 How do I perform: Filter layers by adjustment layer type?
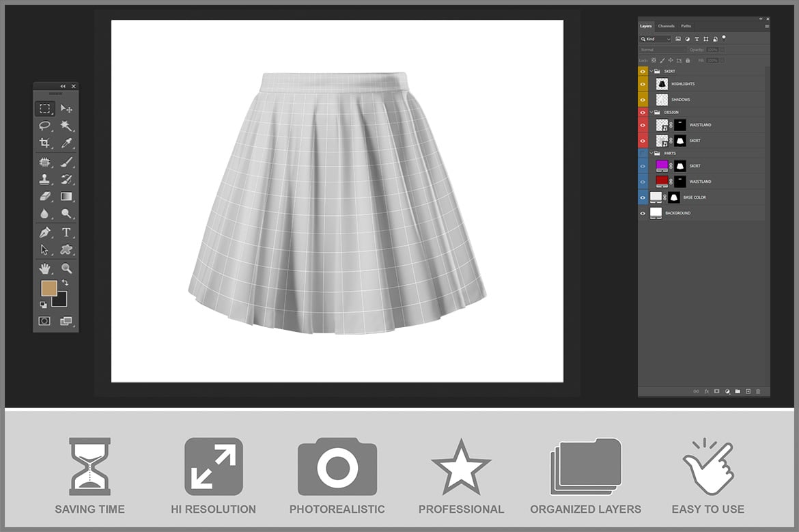point(688,39)
